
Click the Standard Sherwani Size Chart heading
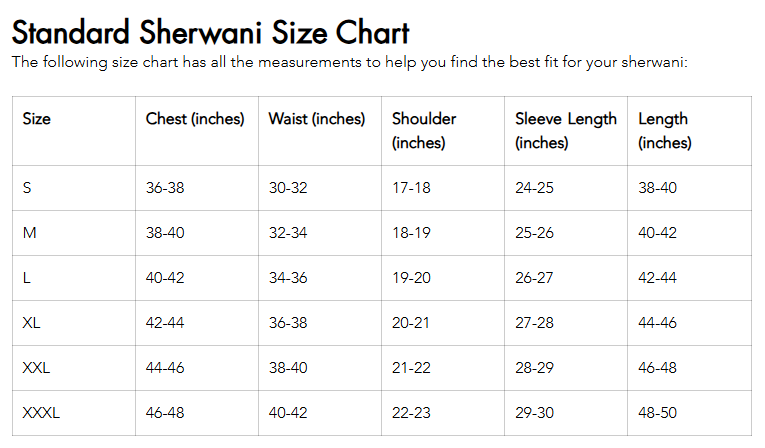[x=210, y=31]
